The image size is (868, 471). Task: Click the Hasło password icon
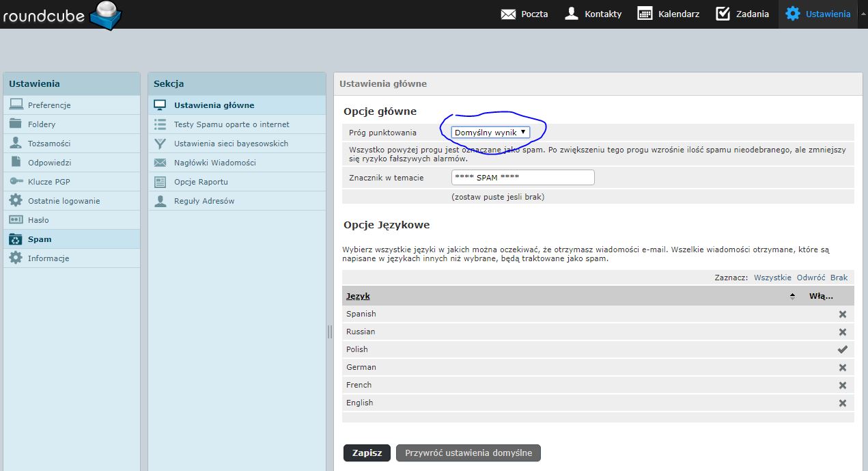coord(16,220)
